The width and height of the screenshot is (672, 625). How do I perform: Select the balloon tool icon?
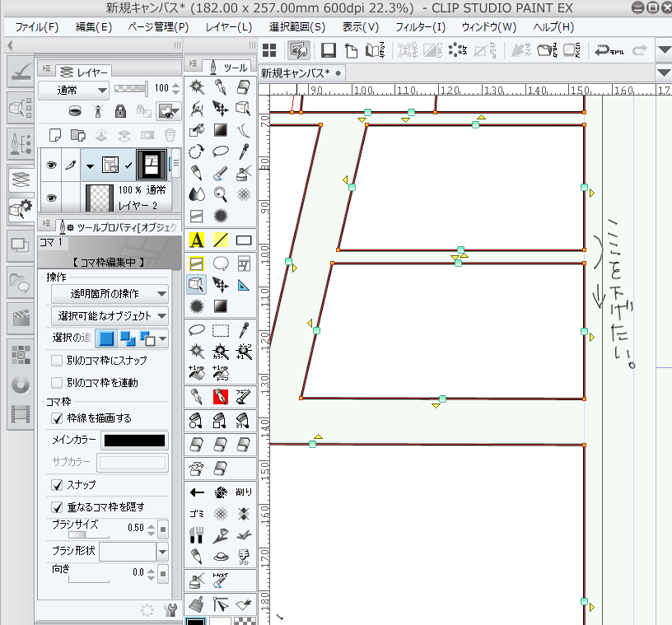click(220, 264)
